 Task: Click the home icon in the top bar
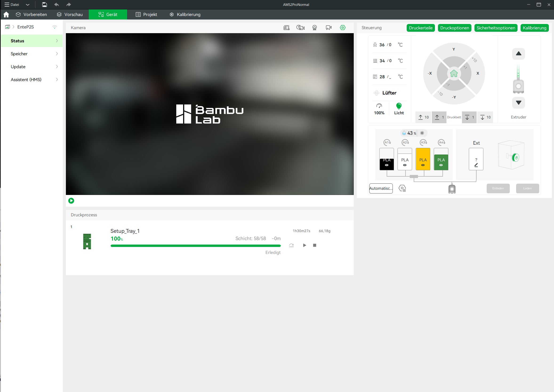pyautogui.click(x=6, y=15)
